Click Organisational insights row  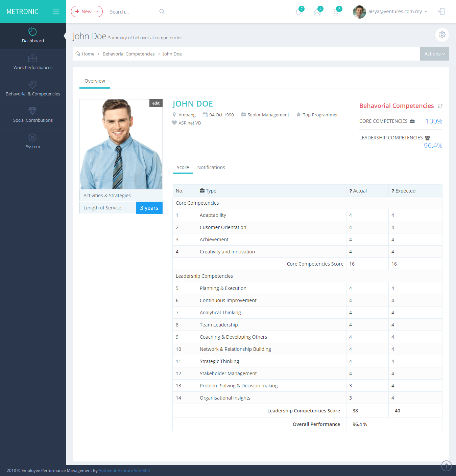(307, 398)
